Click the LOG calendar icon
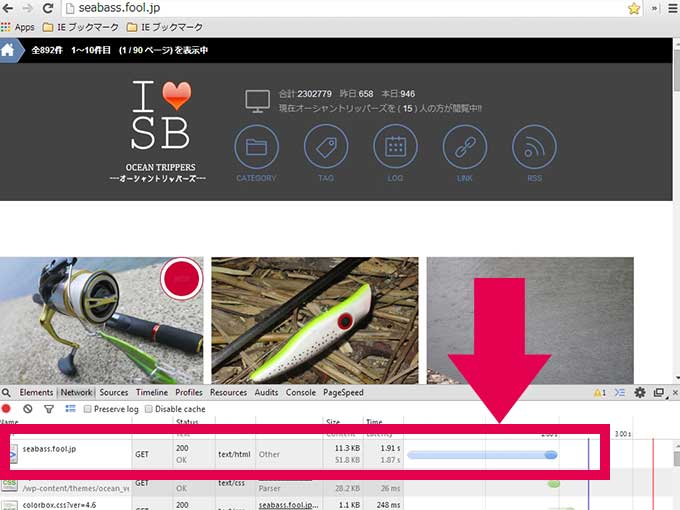This screenshot has width=680, height=510. (395, 147)
